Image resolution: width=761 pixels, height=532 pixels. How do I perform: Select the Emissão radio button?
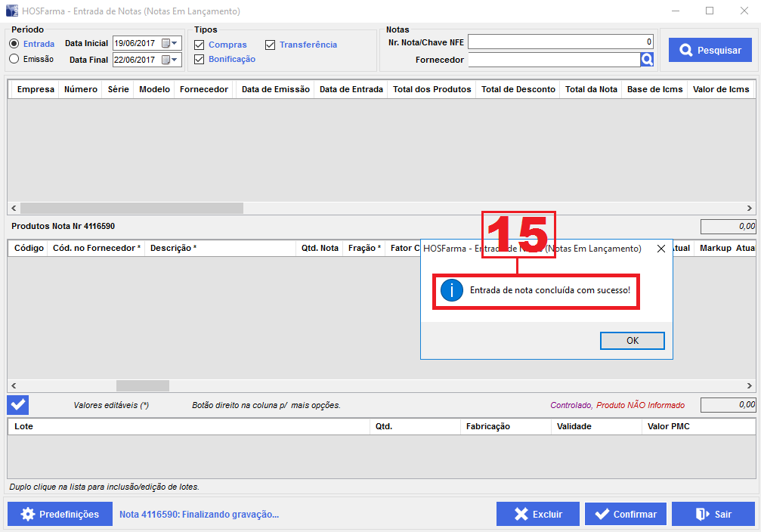click(14, 59)
